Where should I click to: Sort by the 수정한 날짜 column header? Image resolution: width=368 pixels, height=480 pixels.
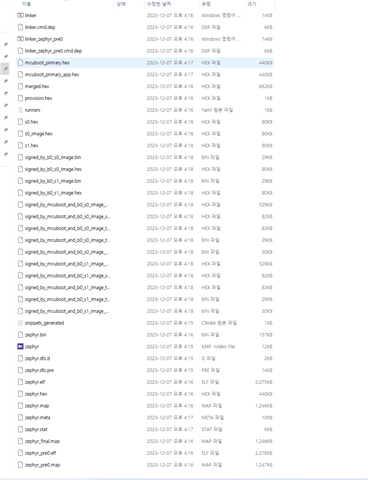159,4
